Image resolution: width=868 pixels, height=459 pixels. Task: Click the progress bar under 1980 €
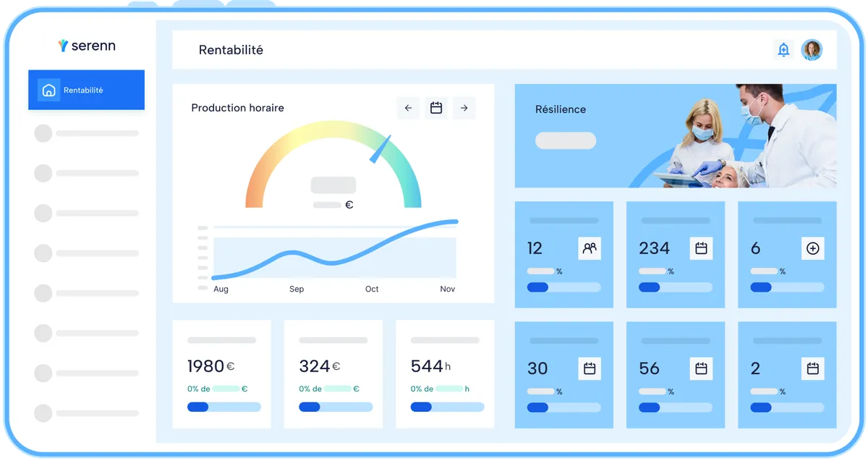(x=224, y=407)
